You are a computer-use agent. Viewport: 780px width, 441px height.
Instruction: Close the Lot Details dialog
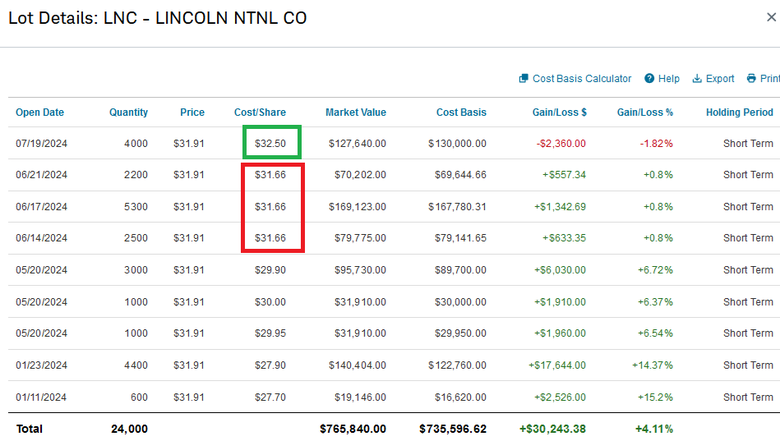(x=771, y=17)
